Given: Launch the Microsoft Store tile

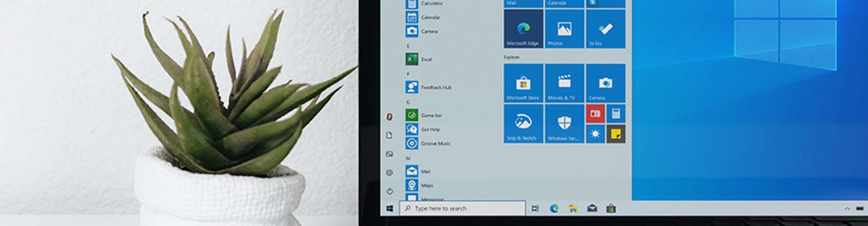Looking at the screenshot, I should tap(524, 83).
